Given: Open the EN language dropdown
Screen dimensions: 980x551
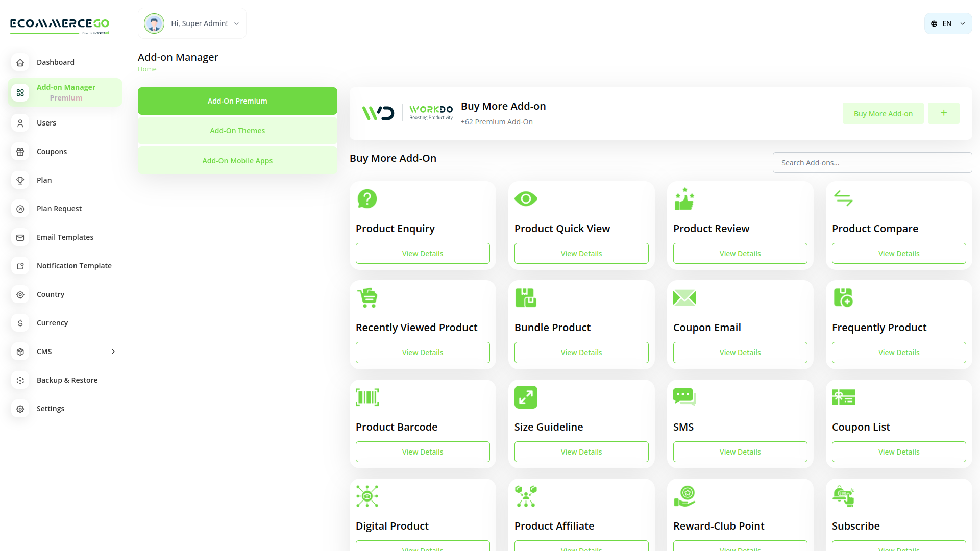Looking at the screenshot, I should coord(947,23).
